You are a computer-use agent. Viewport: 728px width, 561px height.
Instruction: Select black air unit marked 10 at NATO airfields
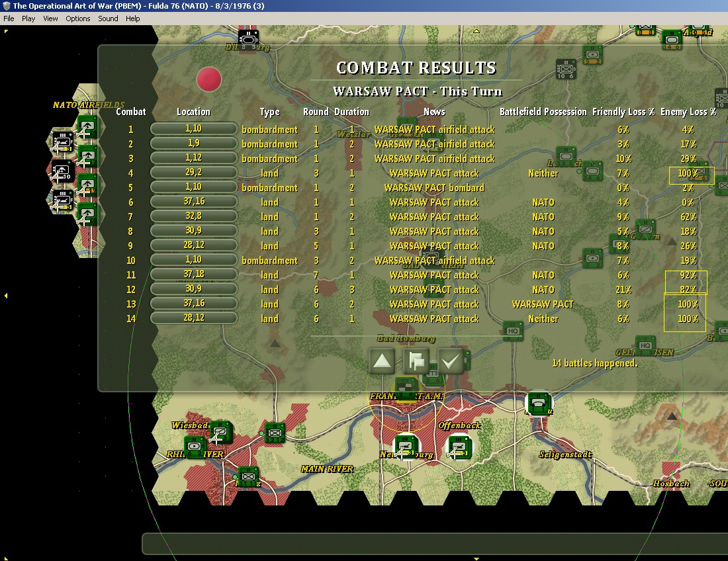(x=62, y=171)
